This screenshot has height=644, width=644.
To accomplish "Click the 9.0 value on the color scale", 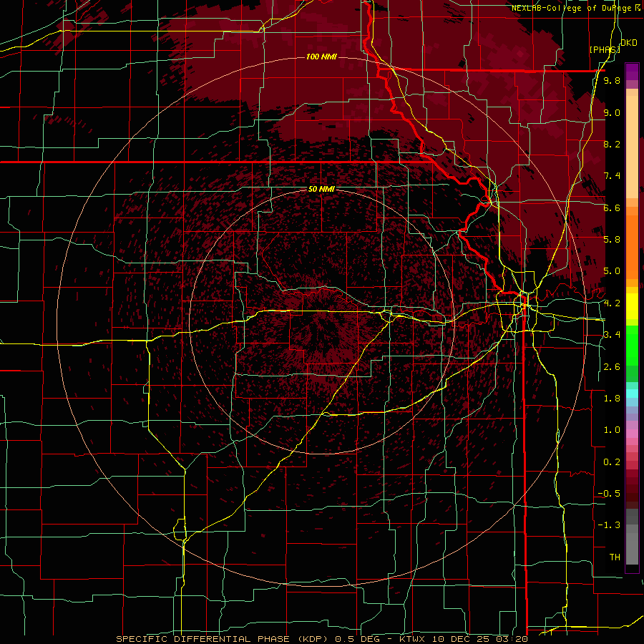I will 612,112.
